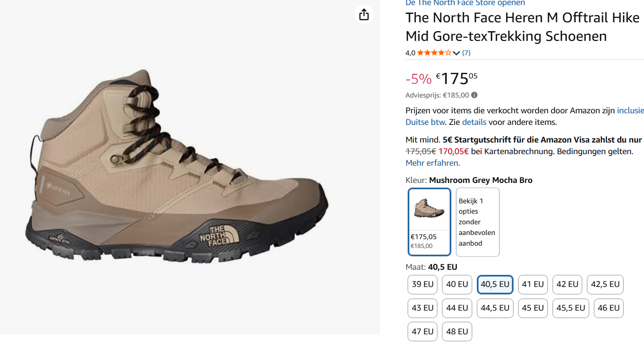The width and height of the screenshot is (644, 345).
Task: Expand the rating chevron dropdown
Action: (456, 53)
